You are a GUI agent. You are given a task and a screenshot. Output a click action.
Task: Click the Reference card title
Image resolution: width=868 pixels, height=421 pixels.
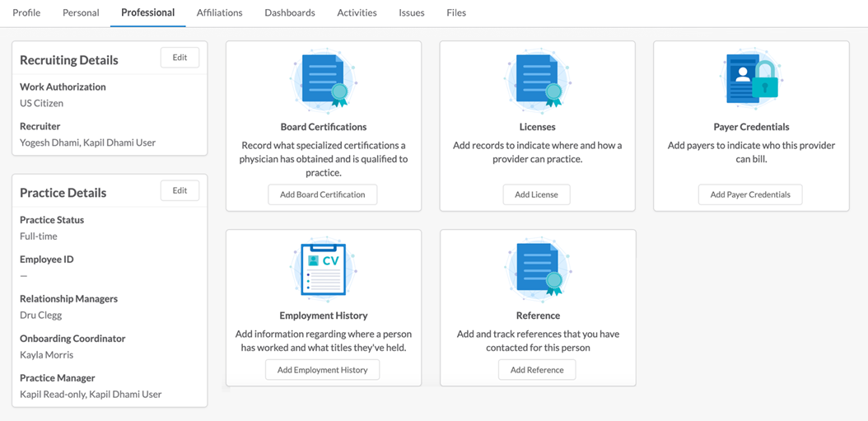coord(538,316)
